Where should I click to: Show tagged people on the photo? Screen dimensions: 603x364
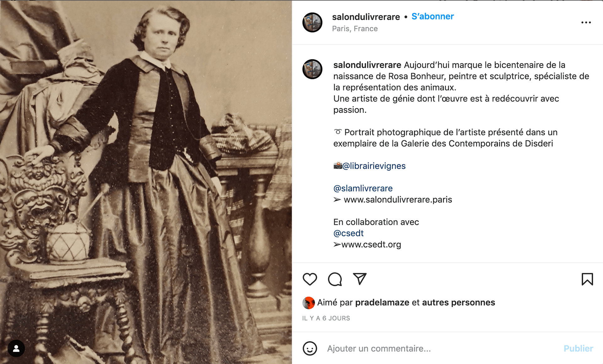click(16, 348)
